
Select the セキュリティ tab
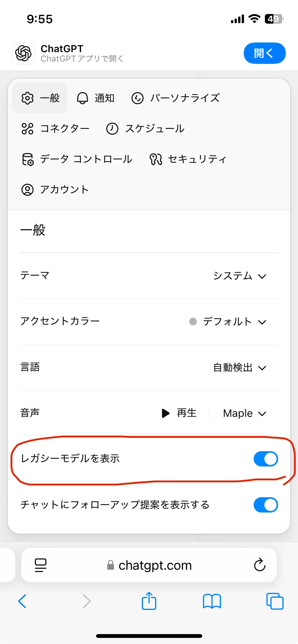(188, 159)
